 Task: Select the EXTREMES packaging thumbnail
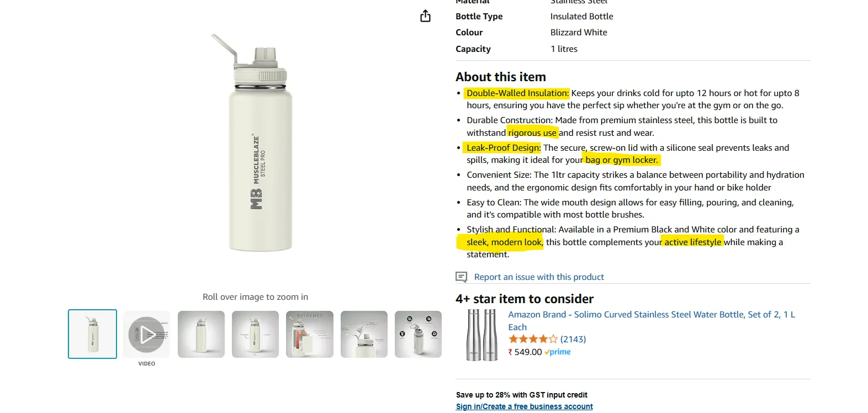tap(309, 333)
